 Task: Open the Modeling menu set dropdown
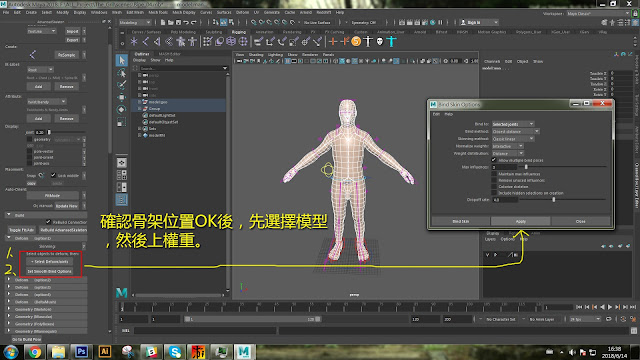[x=135, y=22]
